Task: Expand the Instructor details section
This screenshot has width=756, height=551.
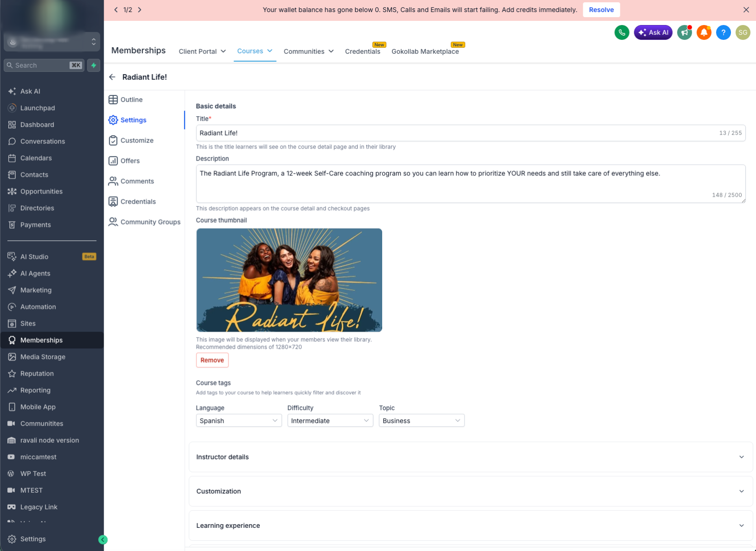Action: click(471, 457)
